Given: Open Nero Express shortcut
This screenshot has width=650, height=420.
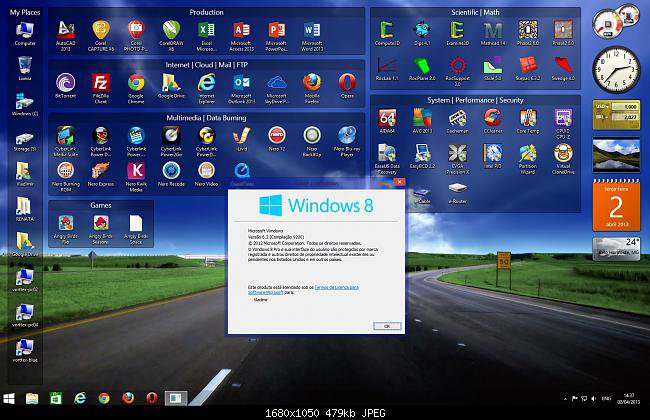Looking at the screenshot, I should tap(101, 174).
